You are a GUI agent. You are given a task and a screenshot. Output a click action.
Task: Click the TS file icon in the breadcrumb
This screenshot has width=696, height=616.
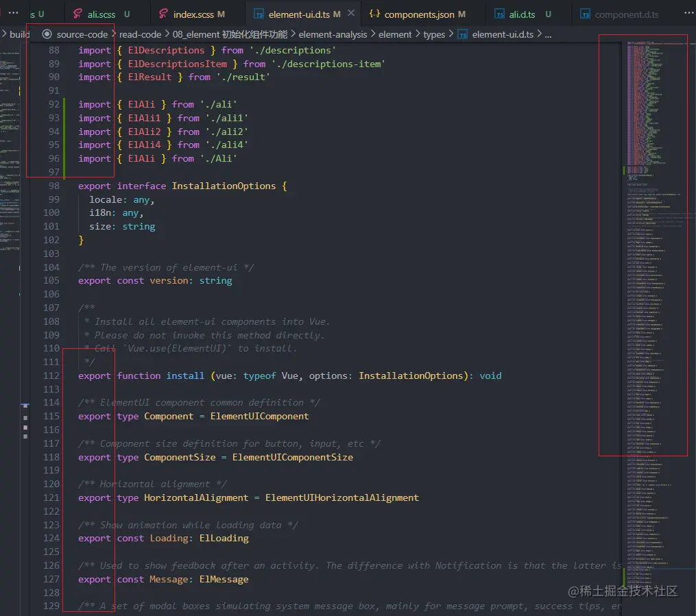pyautogui.click(x=463, y=34)
